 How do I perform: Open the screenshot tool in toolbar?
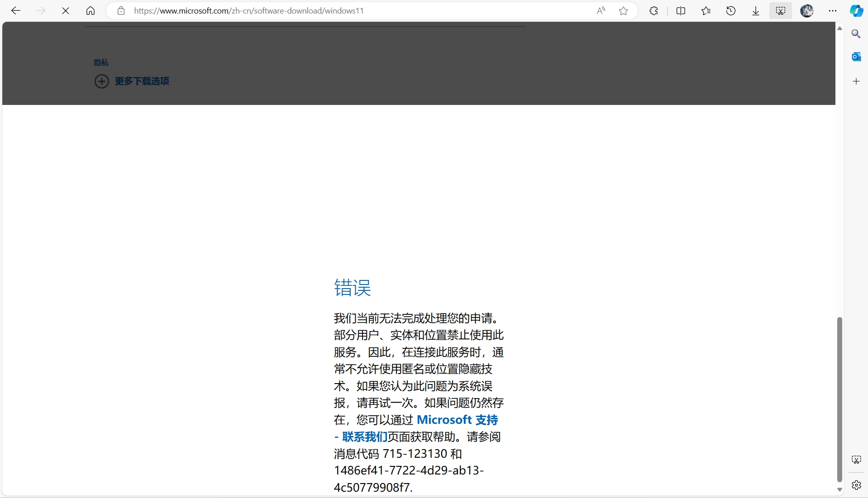(781, 11)
